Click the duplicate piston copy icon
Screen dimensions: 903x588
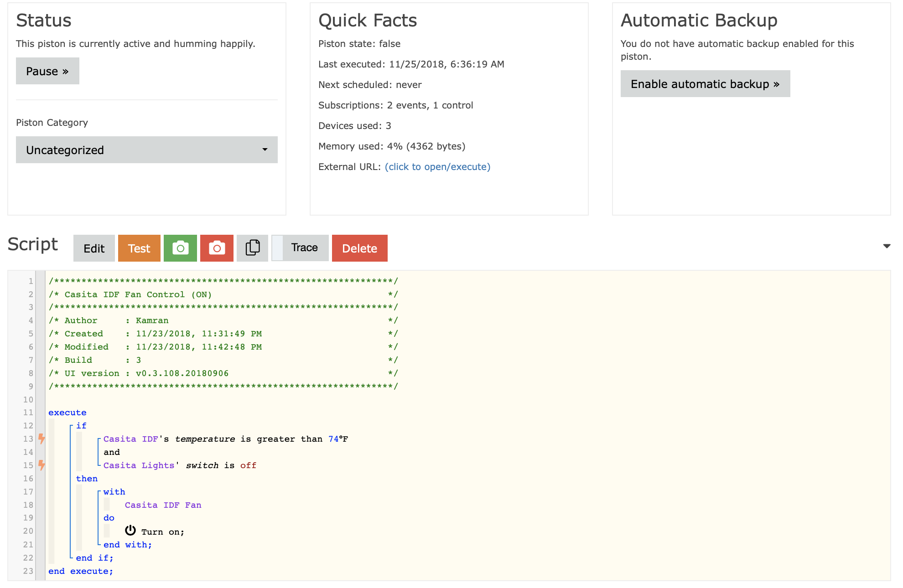[252, 248]
